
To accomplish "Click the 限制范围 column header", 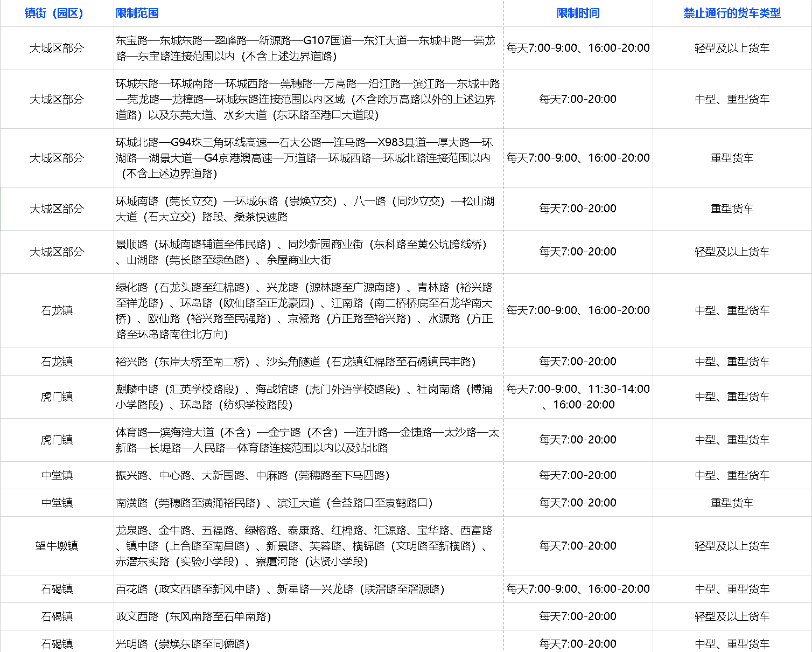I will [x=137, y=13].
